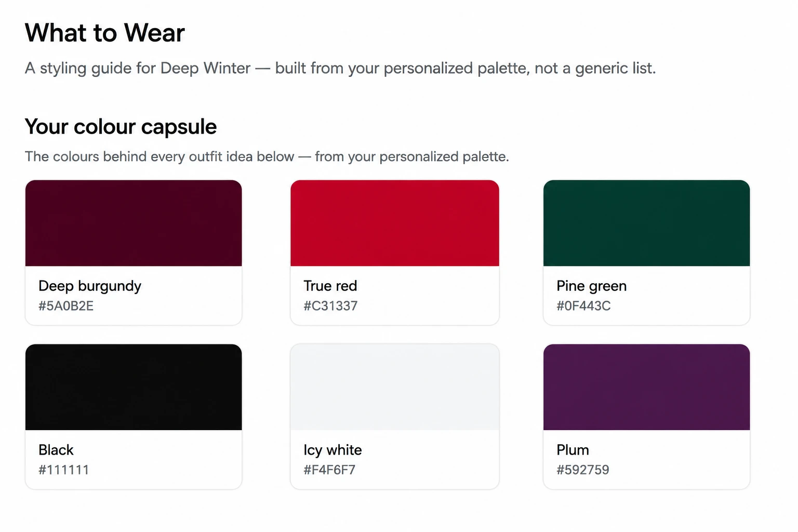The width and height of the screenshot is (798, 532).
Task: Click the What to Wear heading
Action: coord(105,33)
